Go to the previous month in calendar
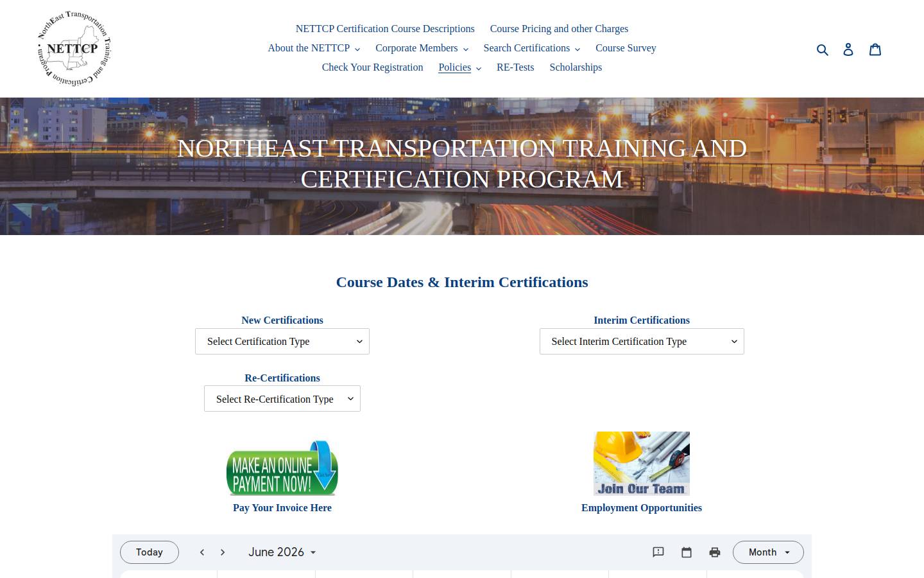Screen dimensions: 924x578 (x=202, y=552)
